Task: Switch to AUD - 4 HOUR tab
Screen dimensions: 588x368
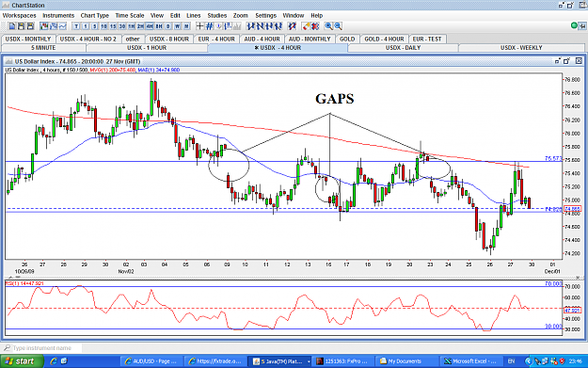Action: 262,39
